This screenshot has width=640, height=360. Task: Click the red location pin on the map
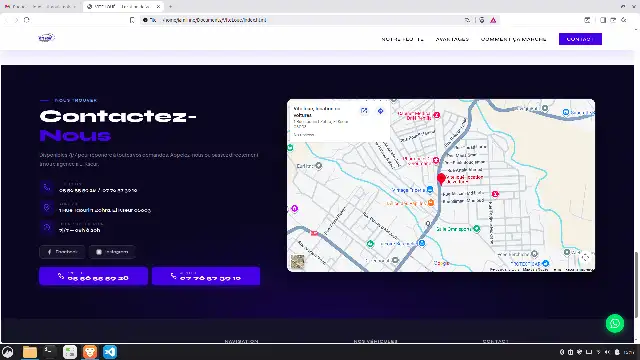tap(441, 179)
